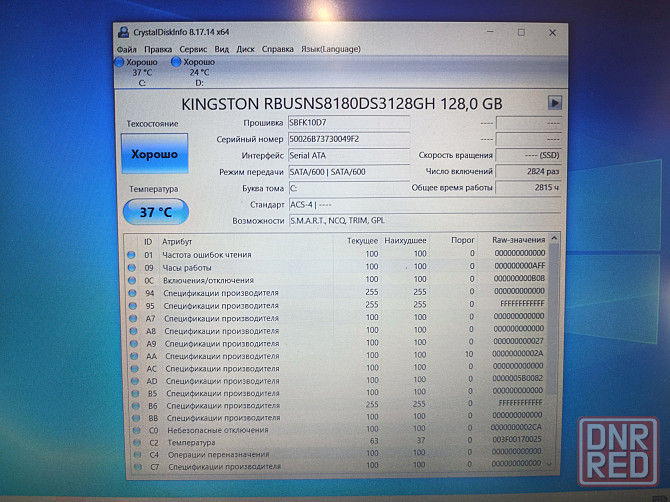The height and width of the screenshot is (502, 670).
Task: Open the Язык(Language) menu
Action: (331, 49)
